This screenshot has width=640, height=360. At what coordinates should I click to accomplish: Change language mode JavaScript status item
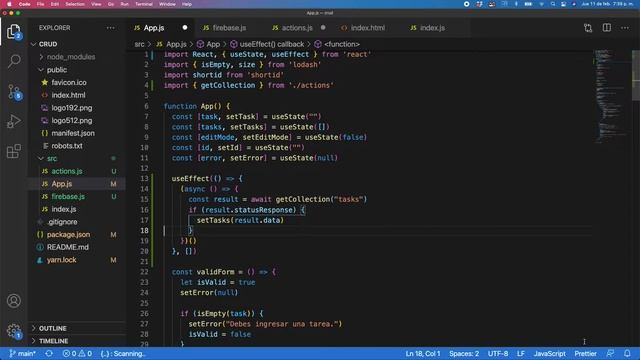point(549,353)
